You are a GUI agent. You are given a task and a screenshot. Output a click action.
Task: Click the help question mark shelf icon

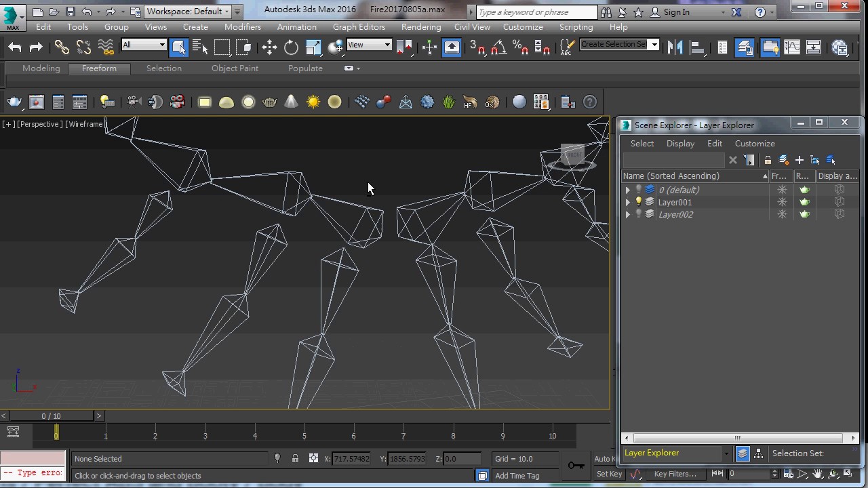click(x=590, y=102)
